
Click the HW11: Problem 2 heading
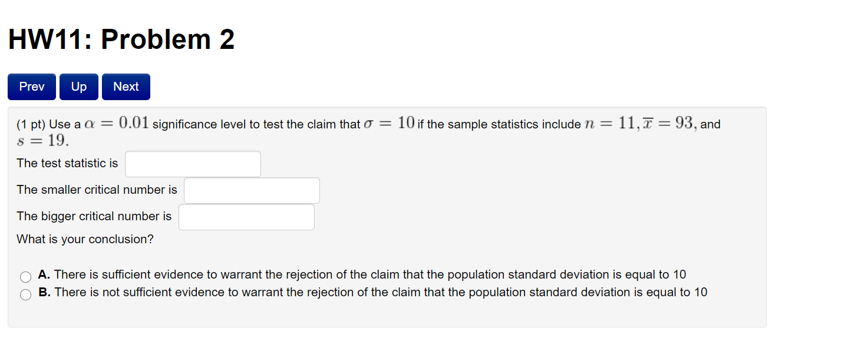(x=120, y=39)
